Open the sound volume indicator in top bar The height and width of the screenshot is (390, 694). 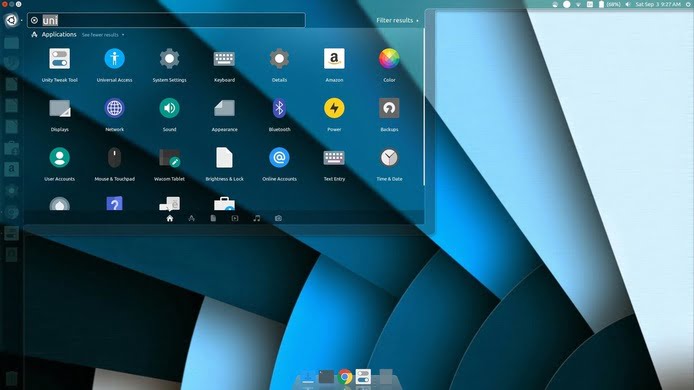(x=628, y=4)
